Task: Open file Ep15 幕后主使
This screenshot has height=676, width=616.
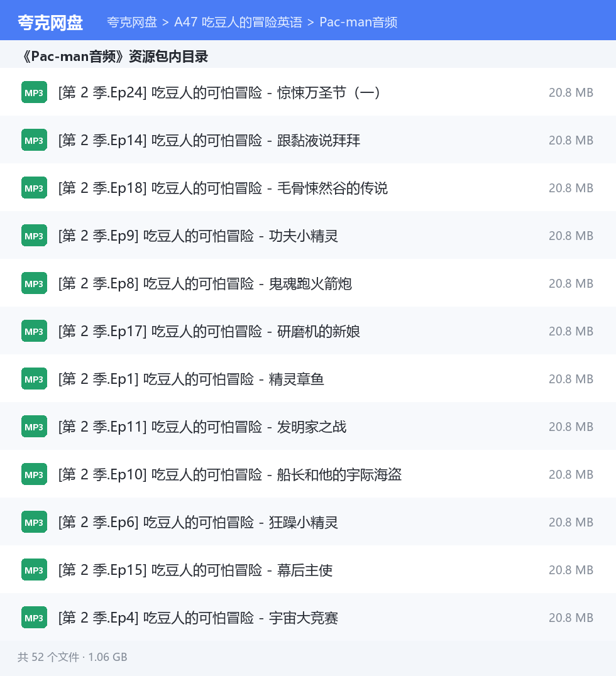Action: point(195,570)
